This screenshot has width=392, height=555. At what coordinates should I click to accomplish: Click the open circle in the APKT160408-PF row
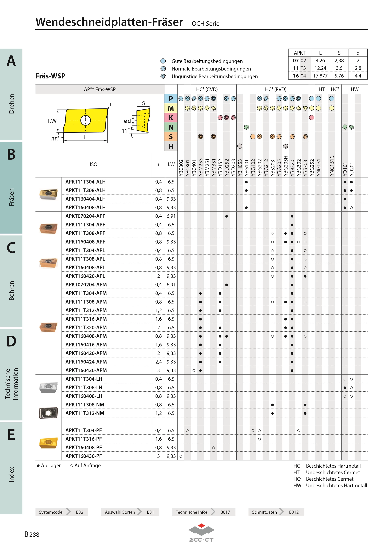pos(213,448)
